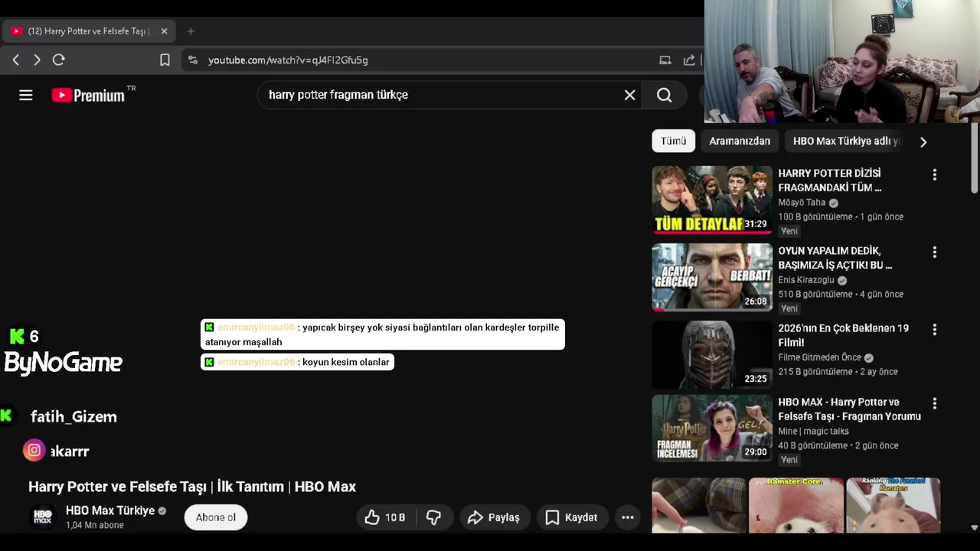Image resolution: width=980 pixels, height=551 pixels.
Task: Click the page scrollbar down arrow
Action: point(974,527)
